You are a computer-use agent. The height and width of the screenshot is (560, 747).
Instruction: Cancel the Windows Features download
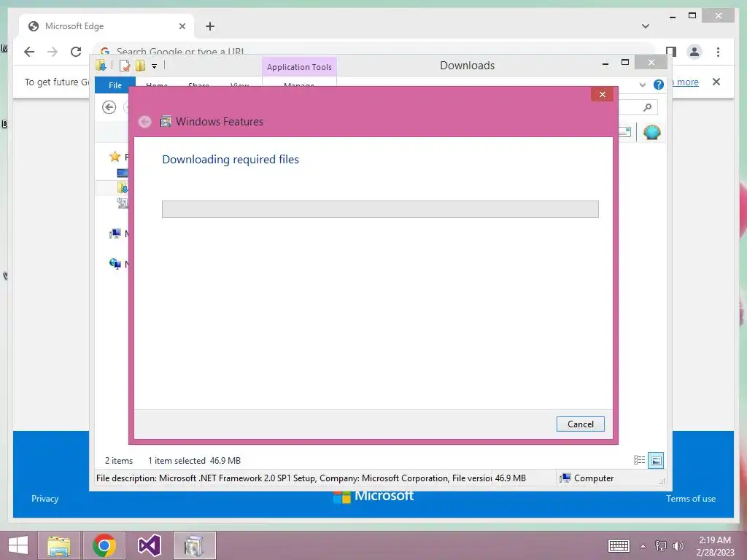tap(580, 424)
